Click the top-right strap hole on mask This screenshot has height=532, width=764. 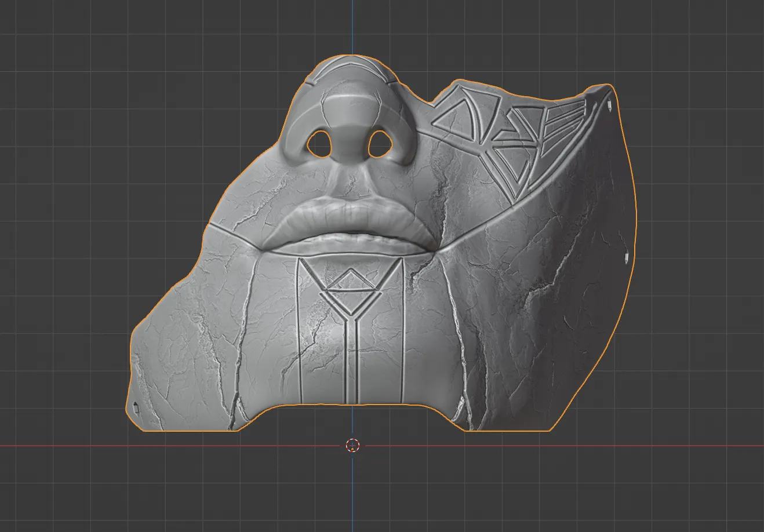click(611, 105)
